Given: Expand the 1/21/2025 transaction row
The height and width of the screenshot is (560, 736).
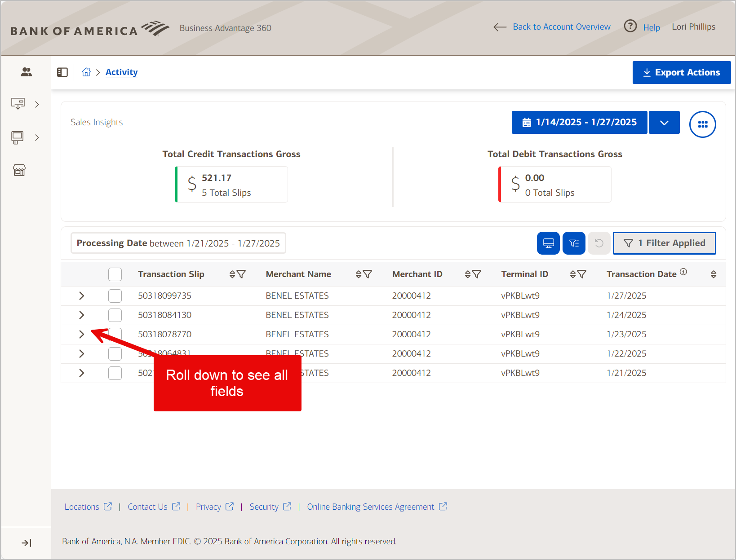Looking at the screenshot, I should [81, 373].
